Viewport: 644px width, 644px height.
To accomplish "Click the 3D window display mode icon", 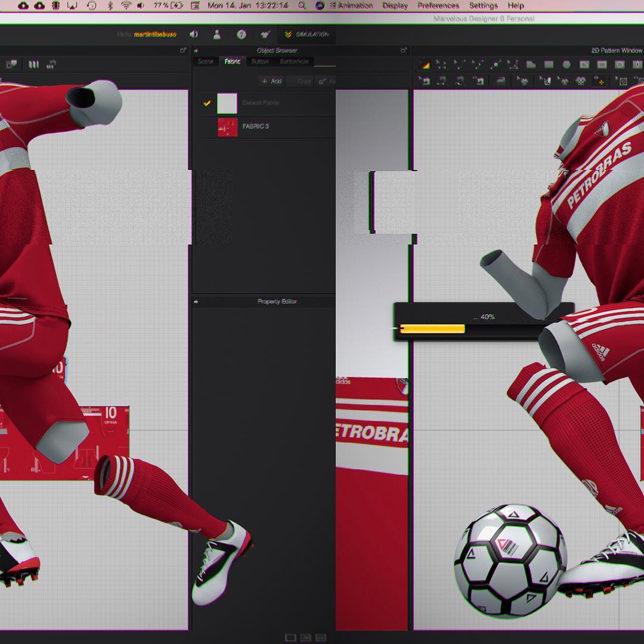I will [11, 64].
